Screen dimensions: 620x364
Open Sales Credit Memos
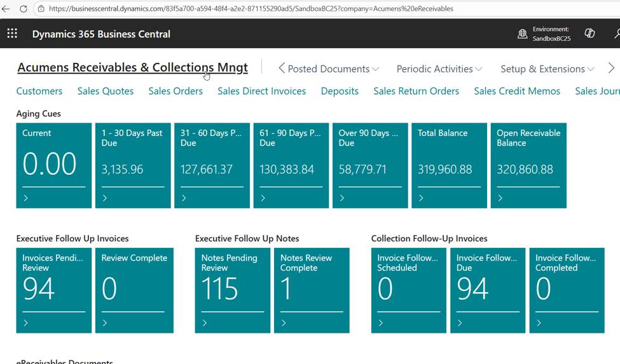click(517, 91)
